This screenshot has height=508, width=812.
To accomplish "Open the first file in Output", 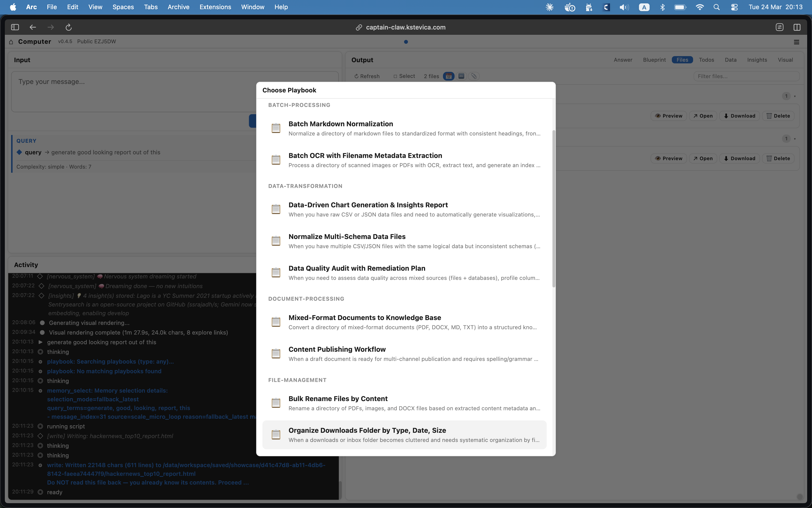I will click(x=703, y=116).
